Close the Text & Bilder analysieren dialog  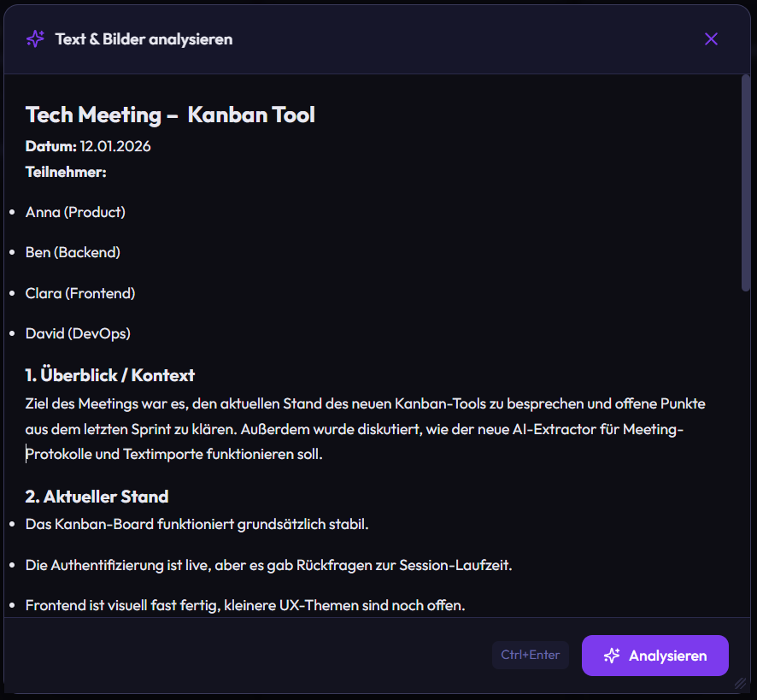tap(711, 39)
